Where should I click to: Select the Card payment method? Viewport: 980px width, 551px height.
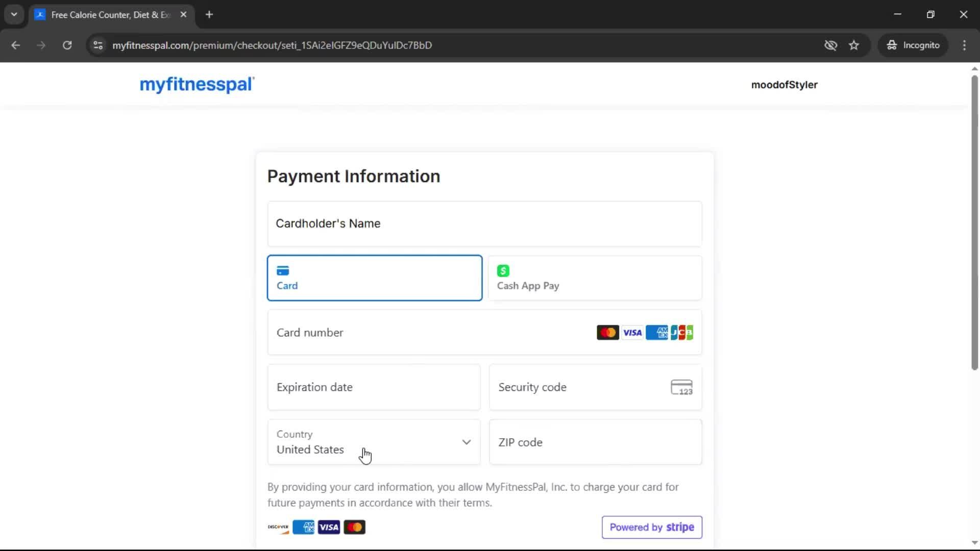click(375, 278)
